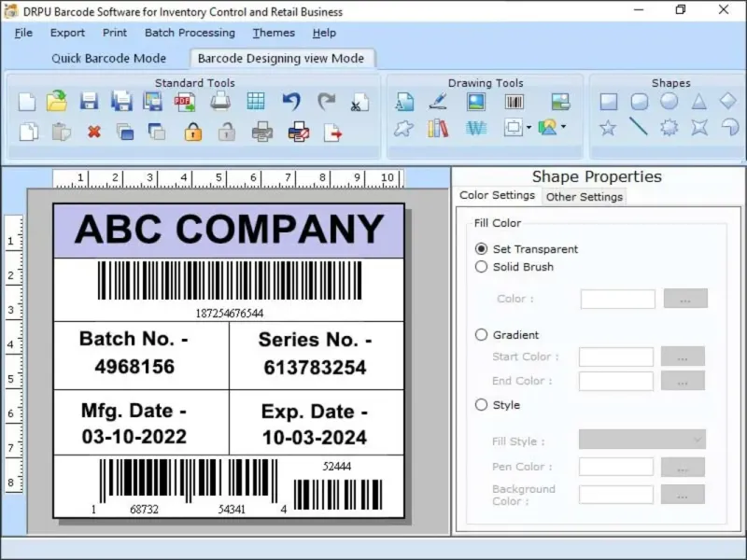Select the spiky burst shape tool
The width and height of the screenshot is (747, 560).
[x=669, y=128]
